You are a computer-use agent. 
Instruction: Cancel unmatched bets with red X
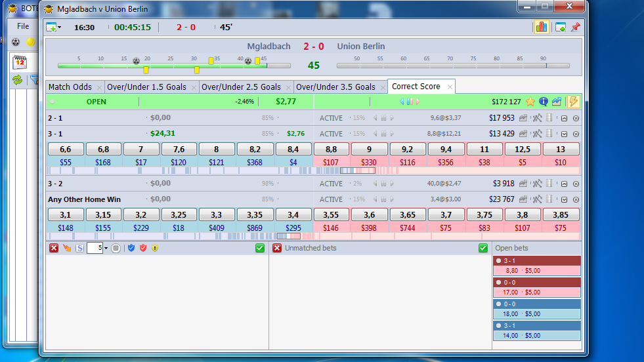tap(277, 248)
